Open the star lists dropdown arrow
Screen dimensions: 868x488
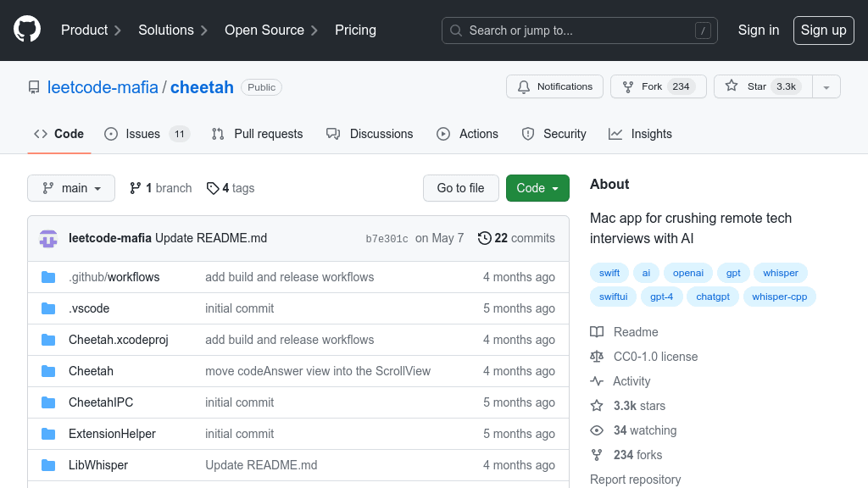point(826,86)
